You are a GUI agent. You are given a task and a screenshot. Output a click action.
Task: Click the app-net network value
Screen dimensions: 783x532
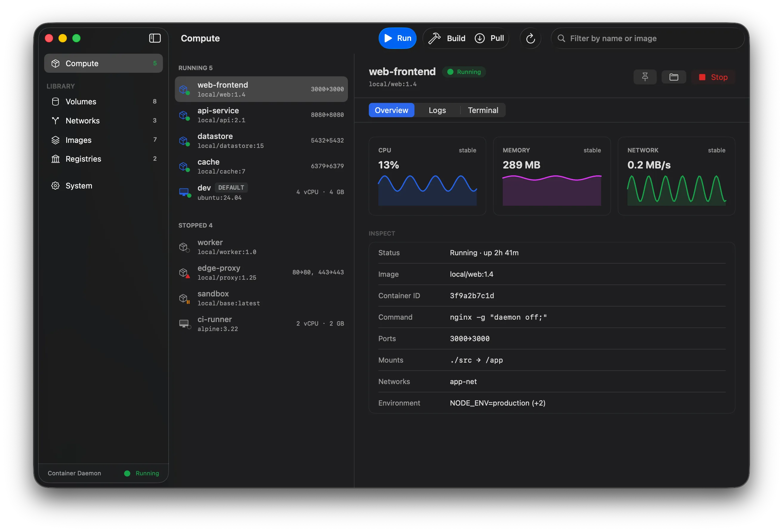[463, 381]
